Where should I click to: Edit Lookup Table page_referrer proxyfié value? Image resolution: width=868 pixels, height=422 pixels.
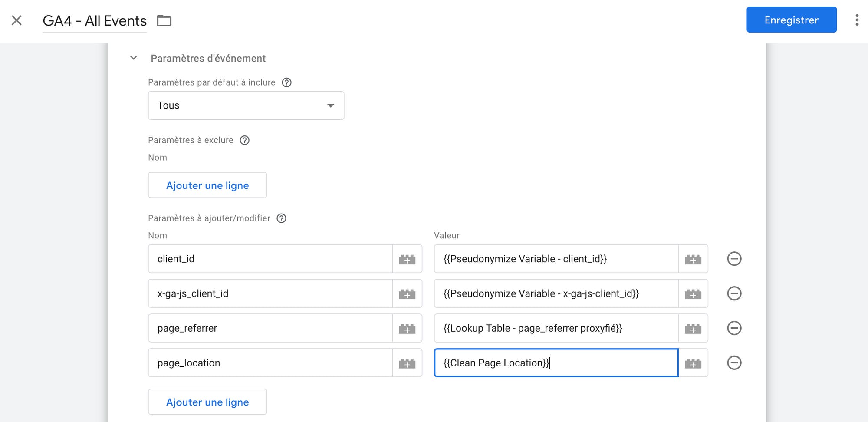click(556, 328)
